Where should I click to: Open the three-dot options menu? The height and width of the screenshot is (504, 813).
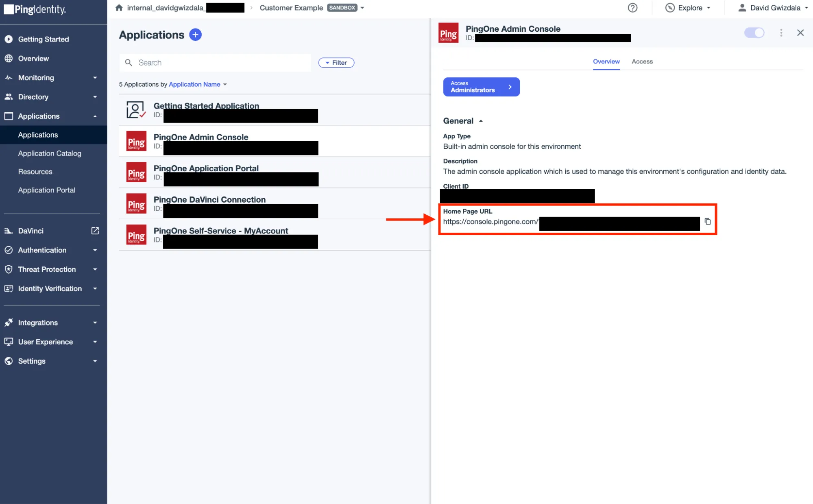[781, 33]
